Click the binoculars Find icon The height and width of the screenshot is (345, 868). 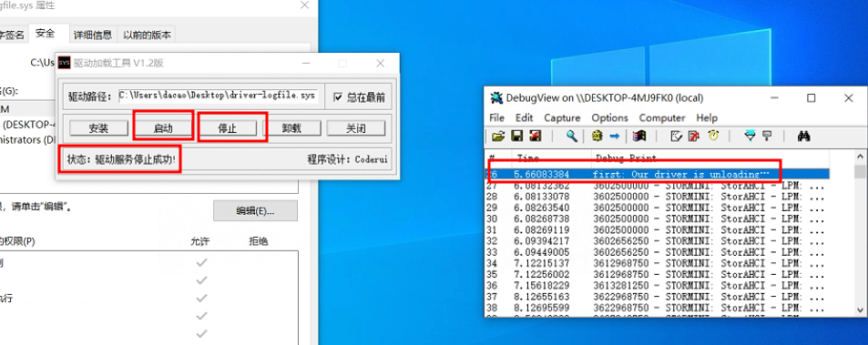point(803,136)
